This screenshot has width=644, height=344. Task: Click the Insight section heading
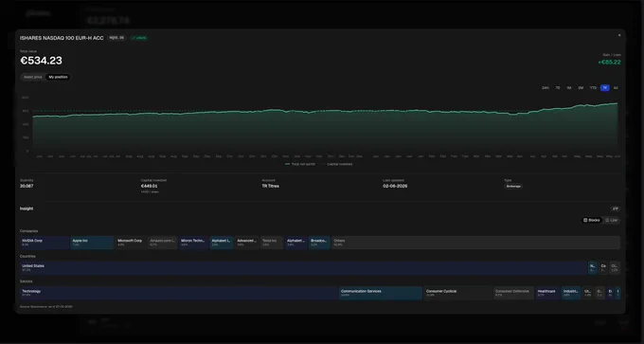coord(27,208)
